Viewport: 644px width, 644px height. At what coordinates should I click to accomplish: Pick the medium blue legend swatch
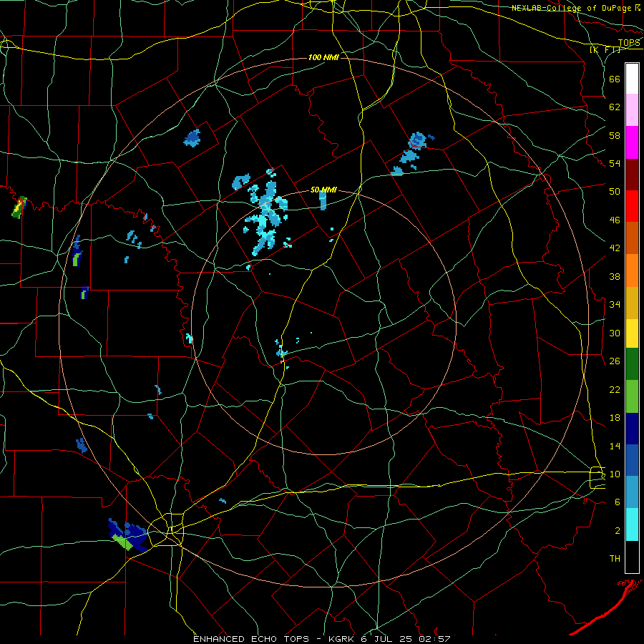pos(632,460)
